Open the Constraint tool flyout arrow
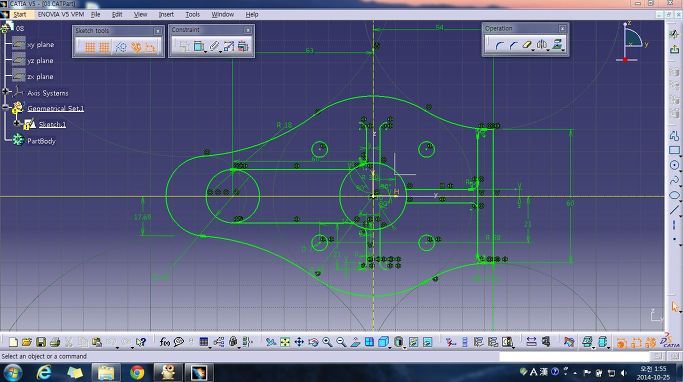683x382 pixels. (206, 51)
